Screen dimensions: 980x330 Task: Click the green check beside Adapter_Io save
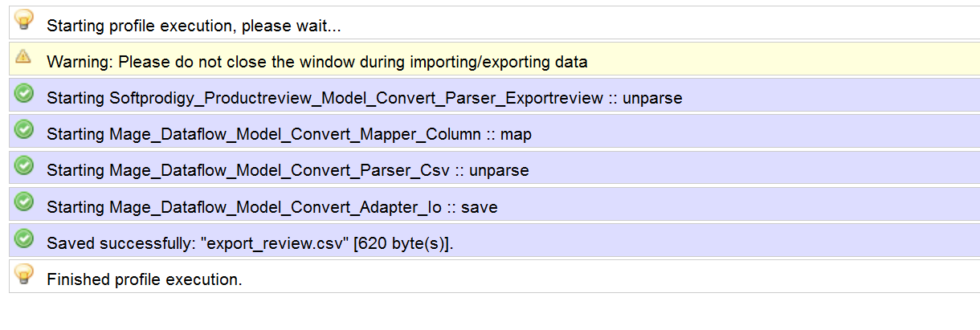click(x=25, y=202)
